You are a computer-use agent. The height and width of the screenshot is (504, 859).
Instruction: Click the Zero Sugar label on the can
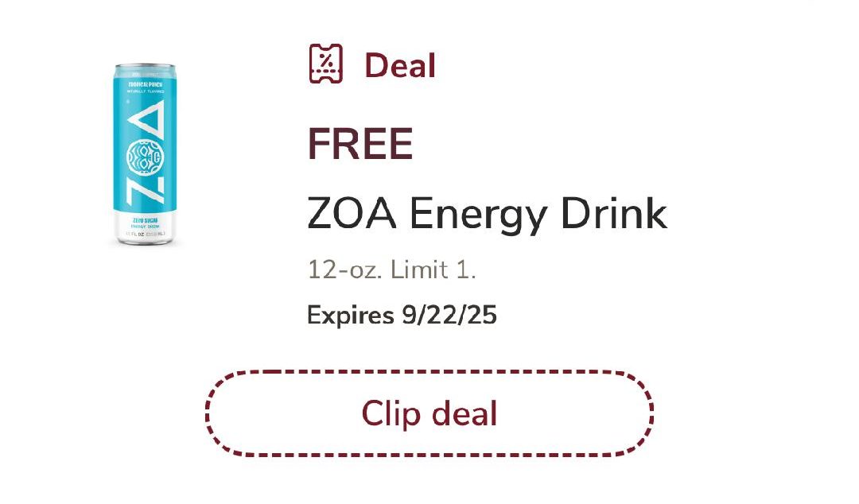tap(144, 218)
